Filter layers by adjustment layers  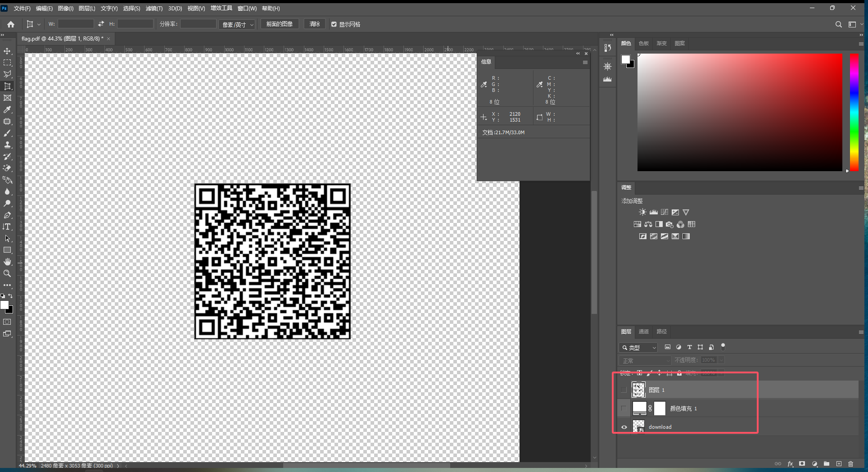pos(678,347)
